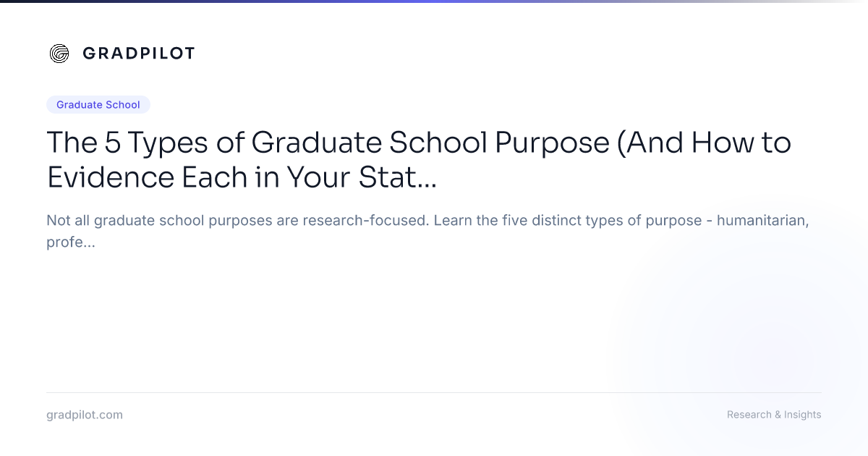This screenshot has height=456, width=868.
Task: Click the truncated title line ending "Your Stat…"
Action: point(242,177)
